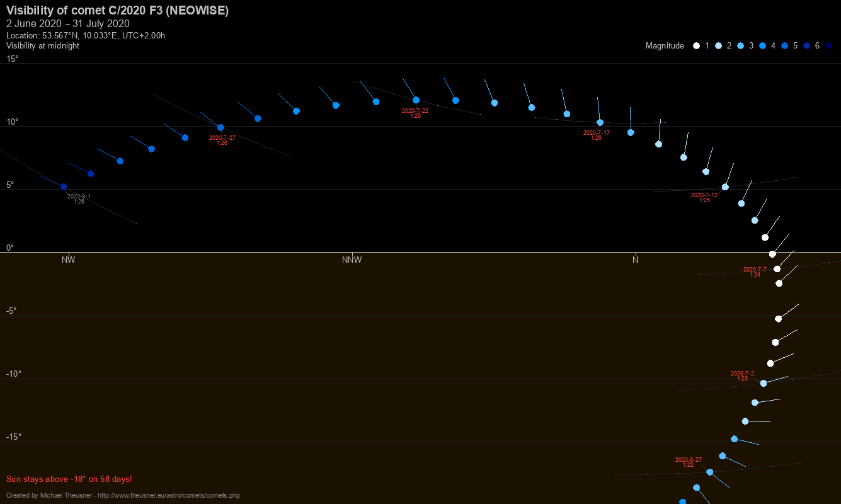
Task: Click the white dot in the Magnitude legend
Action: (696, 46)
